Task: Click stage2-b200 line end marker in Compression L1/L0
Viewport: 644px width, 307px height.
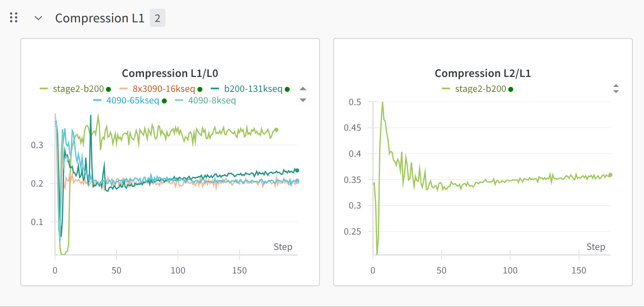Action: click(276, 130)
